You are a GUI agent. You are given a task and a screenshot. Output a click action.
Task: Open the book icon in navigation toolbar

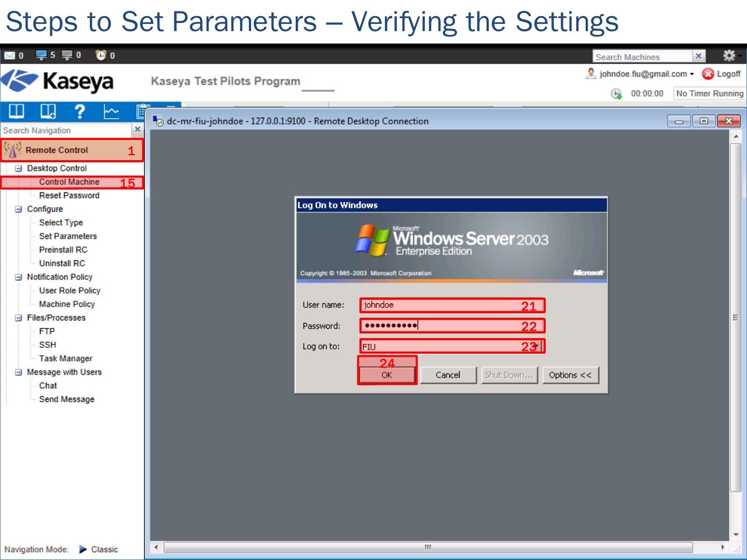click(17, 111)
